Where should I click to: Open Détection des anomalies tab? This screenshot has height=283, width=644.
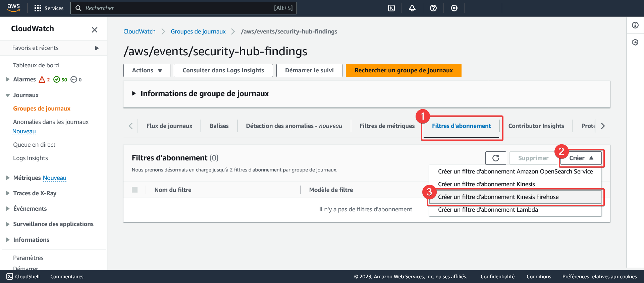[x=294, y=126]
